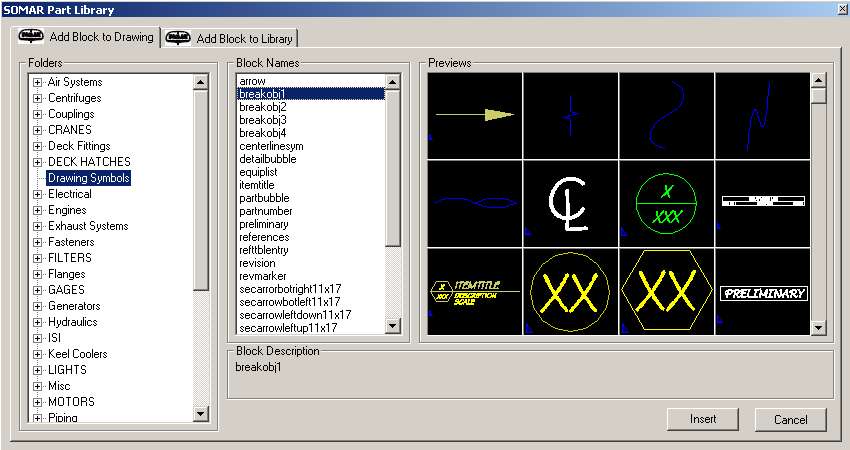Select the ISI folder
Screen dimensions: 850x450
pyautogui.click(x=54, y=338)
